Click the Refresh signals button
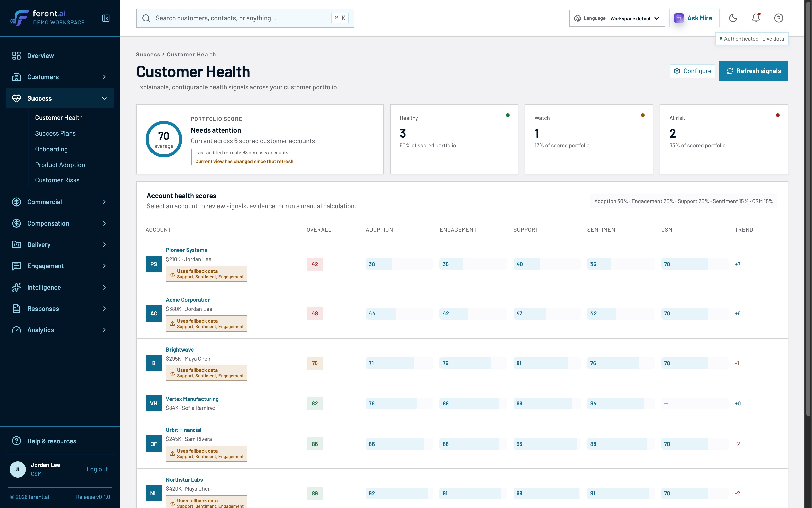Screen dimensions: 812x508 click(753, 71)
